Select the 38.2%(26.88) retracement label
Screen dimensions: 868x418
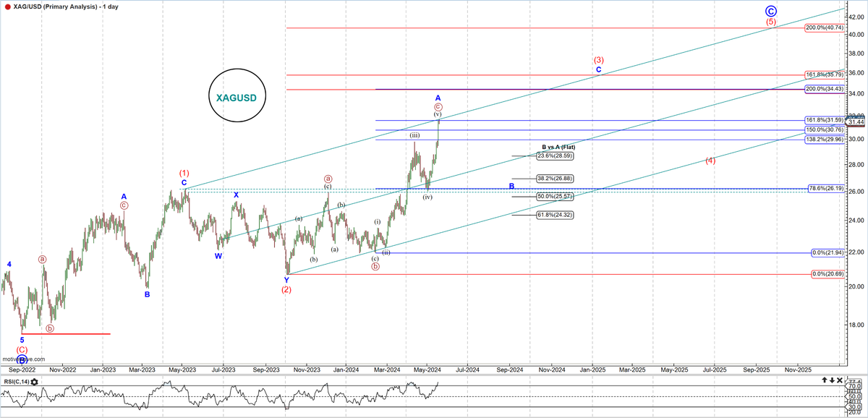coord(555,178)
